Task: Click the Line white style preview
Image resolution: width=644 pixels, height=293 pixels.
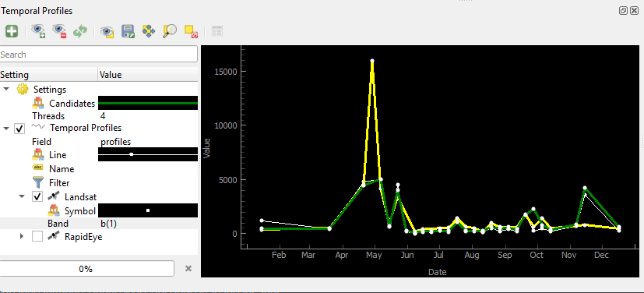Action: pos(148,154)
